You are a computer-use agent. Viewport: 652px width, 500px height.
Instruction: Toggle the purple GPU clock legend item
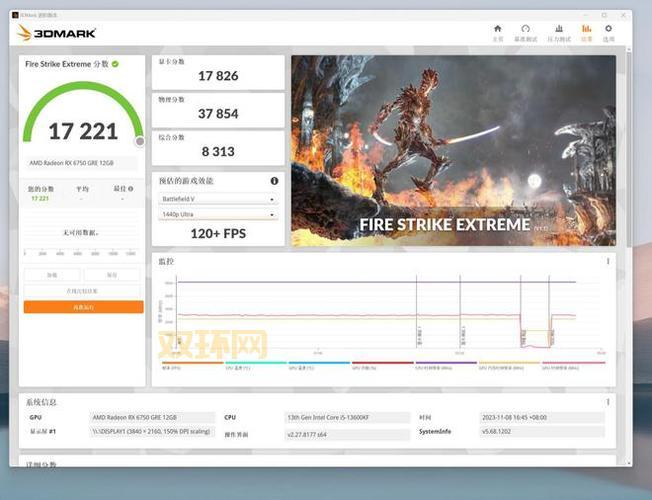[x=446, y=366]
